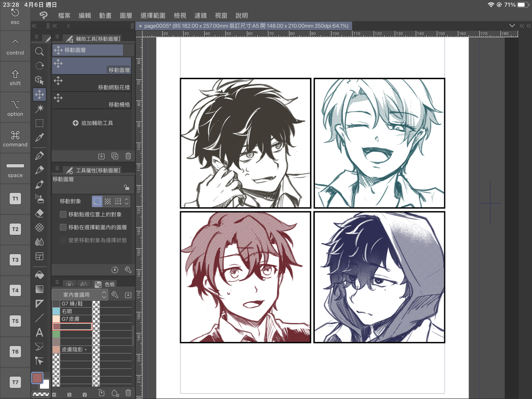
Task: Reset tool properties to initial settings
Action: [115, 270]
